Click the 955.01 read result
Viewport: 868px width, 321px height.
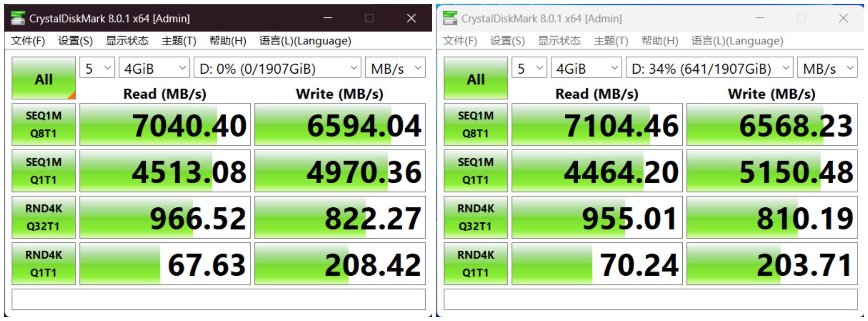[x=597, y=218]
